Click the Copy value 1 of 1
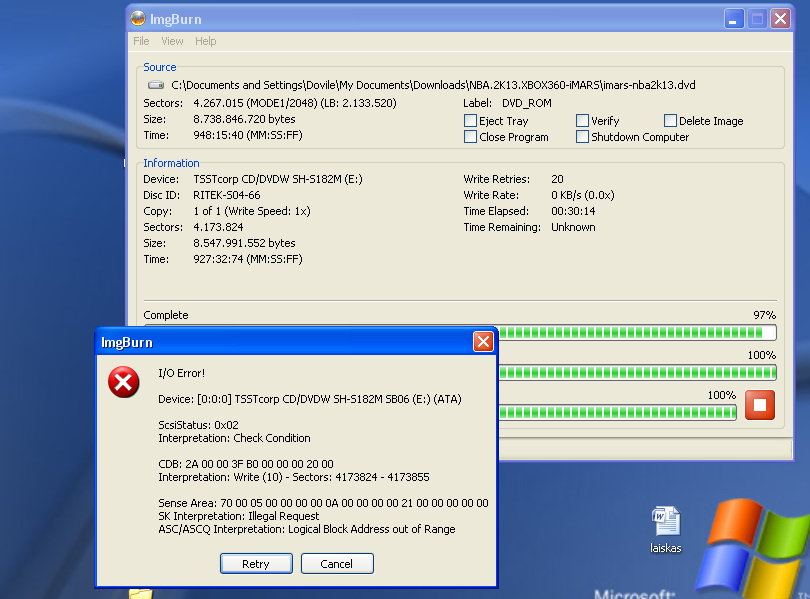810x599 pixels. (x=252, y=211)
